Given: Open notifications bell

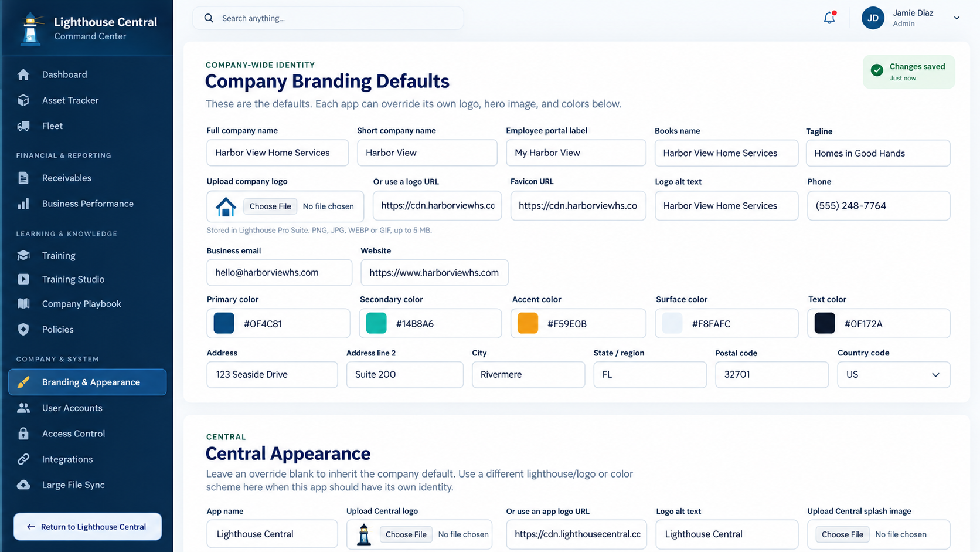Looking at the screenshot, I should (829, 18).
